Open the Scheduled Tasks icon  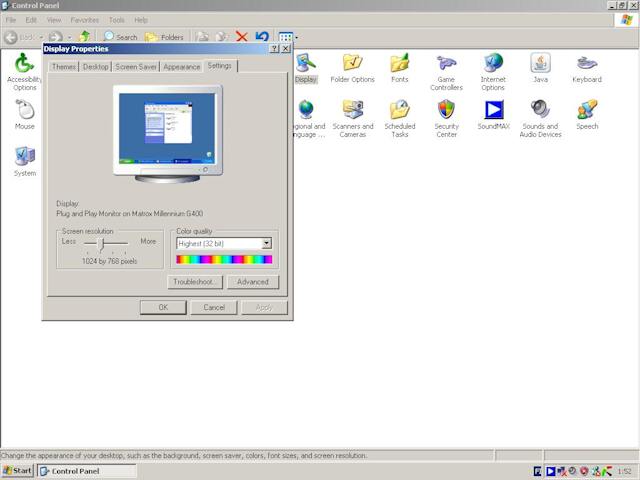(400, 119)
